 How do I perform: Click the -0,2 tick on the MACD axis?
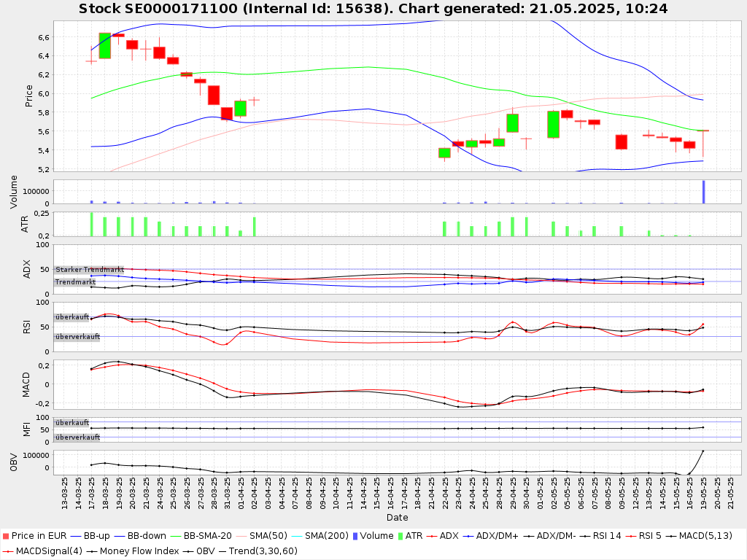tap(41, 404)
